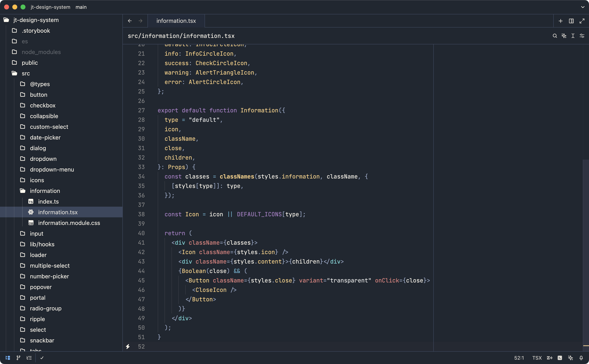Image resolution: width=589 pixels, height=364 pixels.
Task: Expand the node_modules folder
Action: point(61,52)
